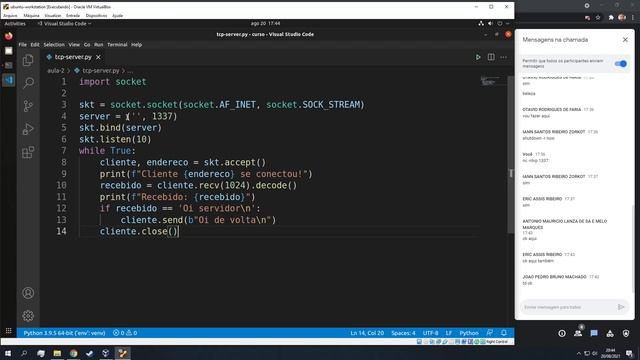640x360 pixels.
Task: Change the file encoding from UTF-8
Action: point(430,333)
